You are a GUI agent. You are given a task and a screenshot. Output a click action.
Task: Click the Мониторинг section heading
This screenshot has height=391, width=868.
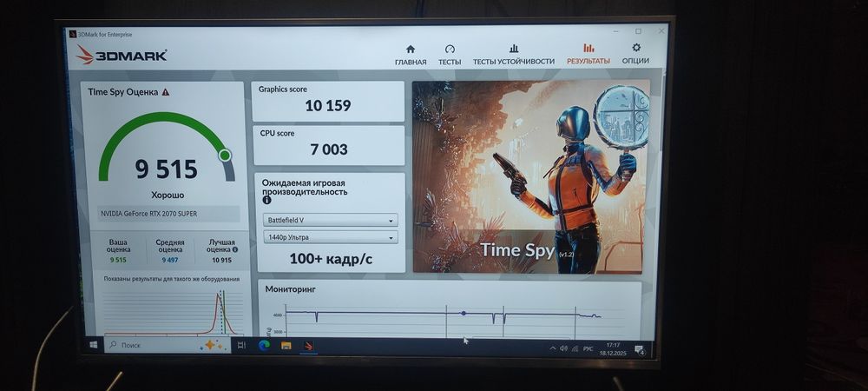click(290, 289)
